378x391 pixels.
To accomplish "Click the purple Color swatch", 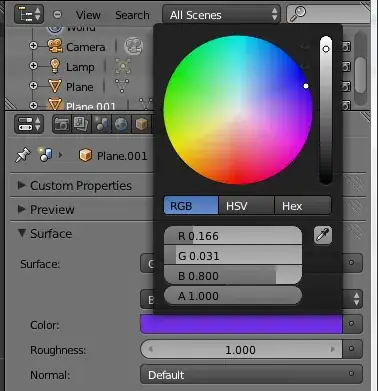I will pyautogui.click(x=241, y=324).
